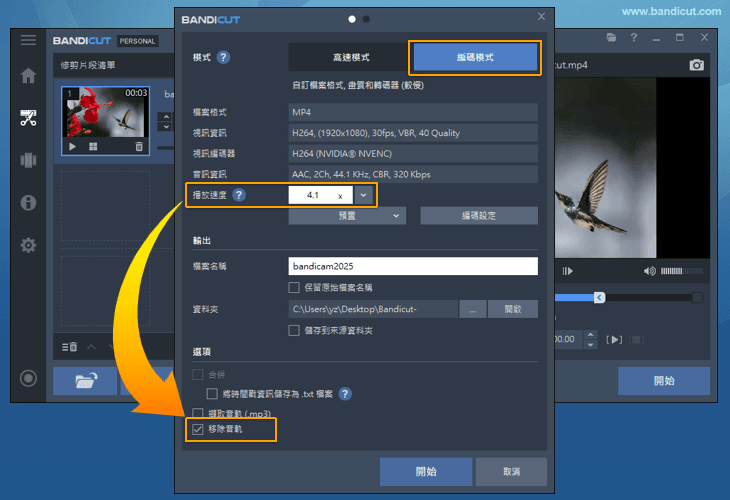
Task: Open help for timestamp .txt option
Action: click(345, 394)
